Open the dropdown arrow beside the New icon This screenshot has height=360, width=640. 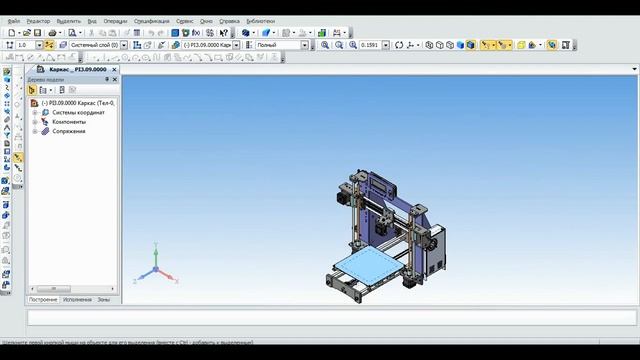click(x=19, y=33)
